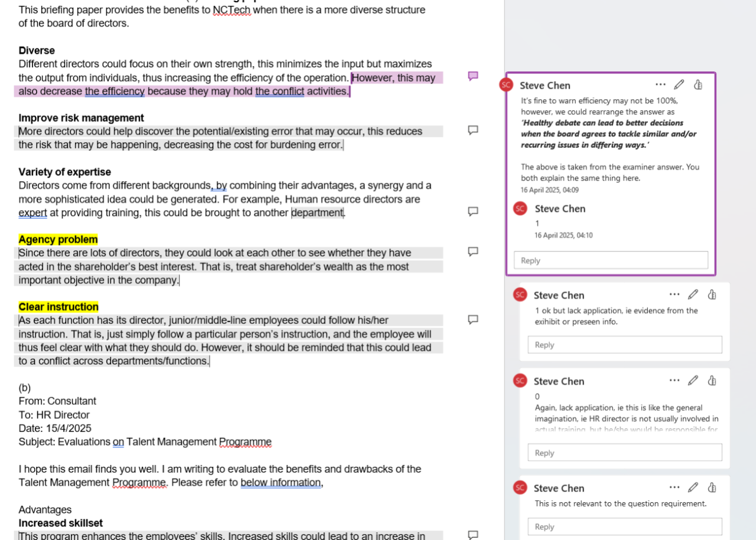The width and height of the screenshot is (756, 540).
Task: Toggle like on '1 ok but lack application' comment
Action: pos(712,294)
